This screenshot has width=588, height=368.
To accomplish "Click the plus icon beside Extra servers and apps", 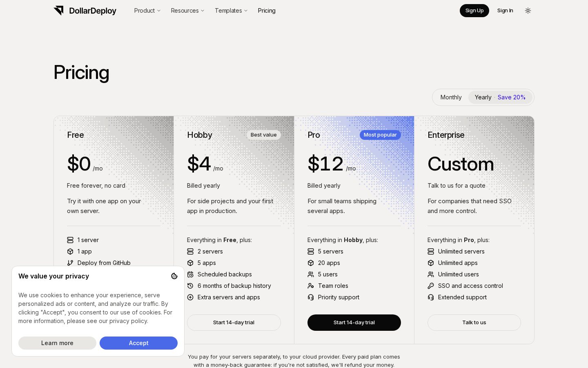I will point(190,297).
